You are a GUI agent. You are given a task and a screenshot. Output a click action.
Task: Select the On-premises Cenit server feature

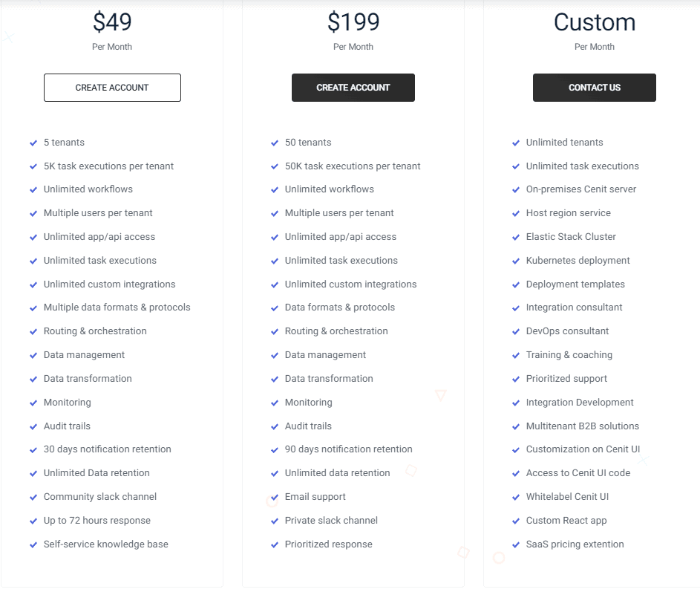point(583,189)
